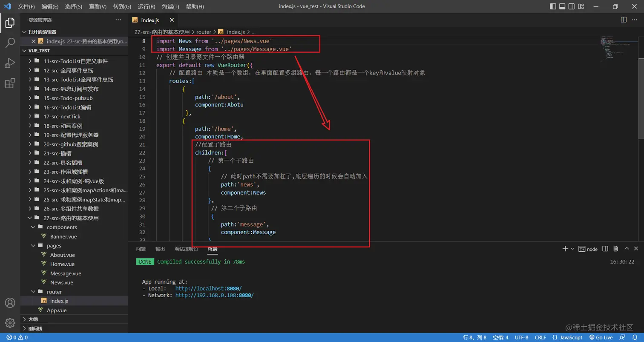Open the Explorer view in activity bar

click(10, 23)
